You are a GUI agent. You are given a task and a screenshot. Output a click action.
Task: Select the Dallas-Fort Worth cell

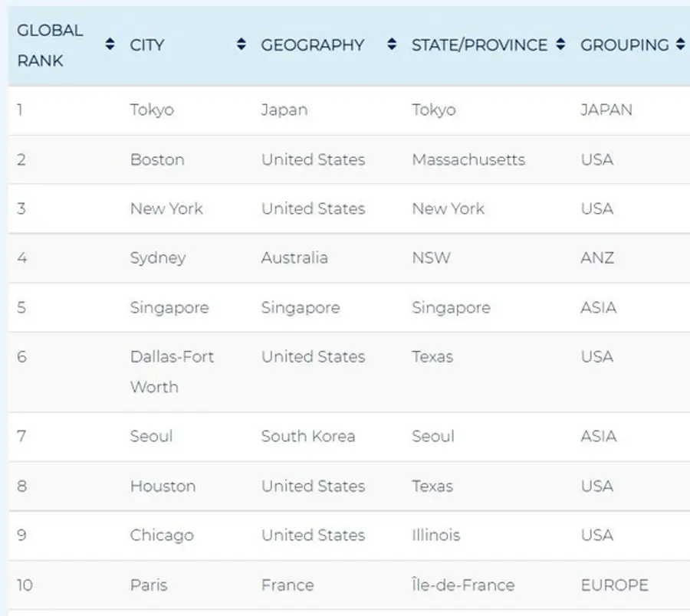point(172,372)
